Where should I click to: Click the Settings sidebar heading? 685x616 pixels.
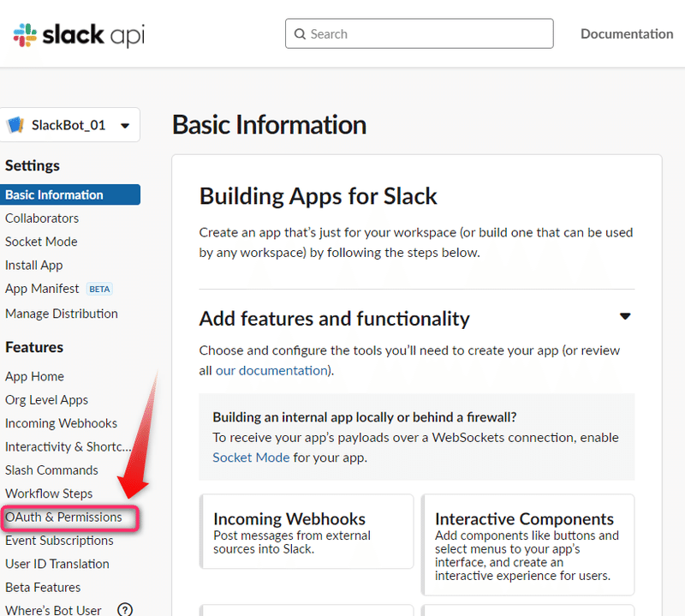tap(33, 165)
